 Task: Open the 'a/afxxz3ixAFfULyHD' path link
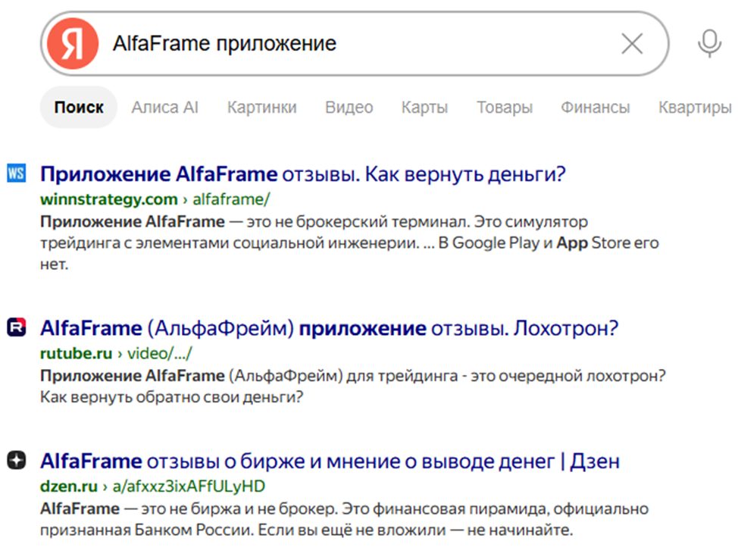tap(189, 486)
